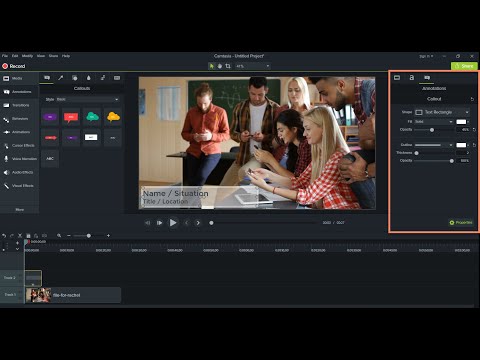Select the Keystroke callouts keyboard icon
480x360 pixels.
pos(117,78)
